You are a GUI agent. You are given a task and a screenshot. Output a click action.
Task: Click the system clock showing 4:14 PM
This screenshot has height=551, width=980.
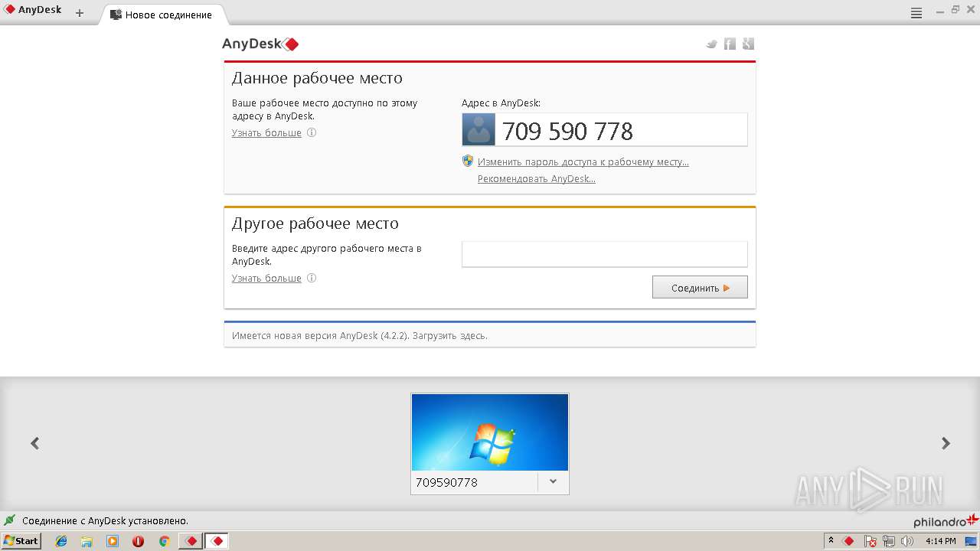coord(940,541)
